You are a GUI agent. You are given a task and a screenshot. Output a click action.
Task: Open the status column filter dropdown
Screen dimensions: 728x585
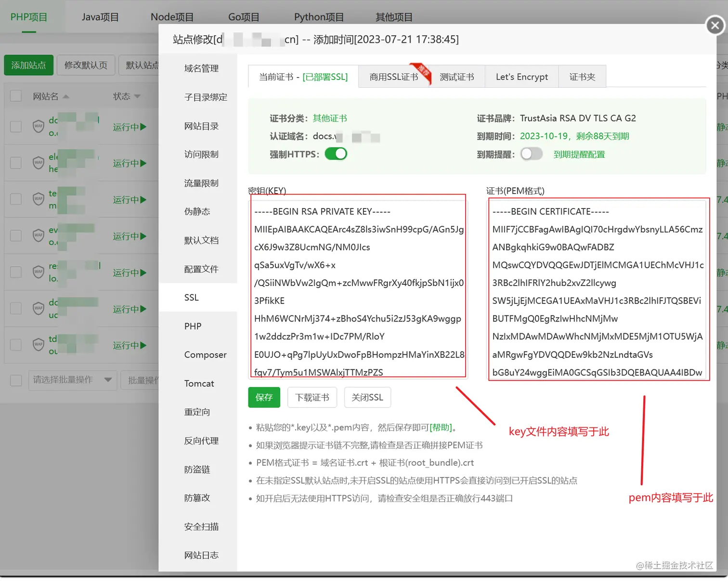pos(137,96)
